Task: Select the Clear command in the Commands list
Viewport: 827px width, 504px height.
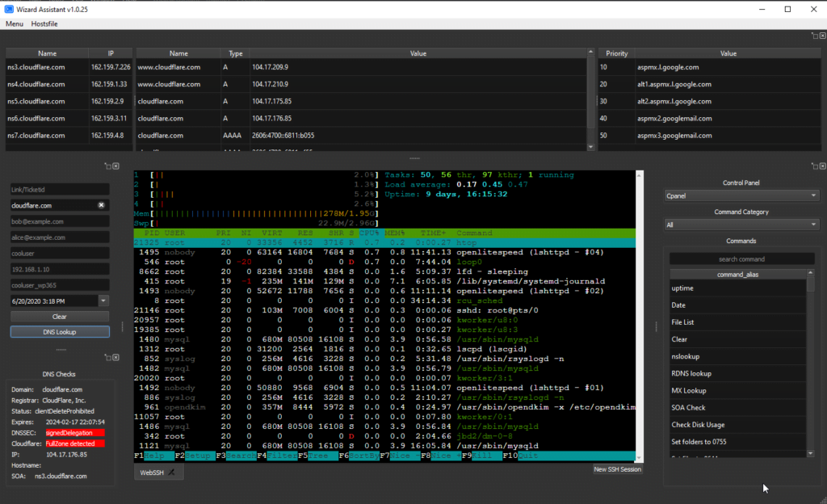Action: click(738, 339)
